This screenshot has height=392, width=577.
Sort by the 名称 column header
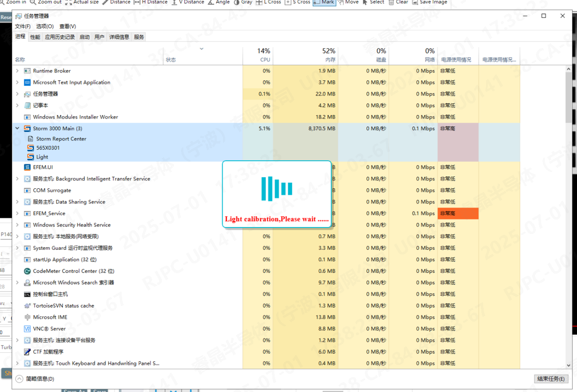pos(88,55)
